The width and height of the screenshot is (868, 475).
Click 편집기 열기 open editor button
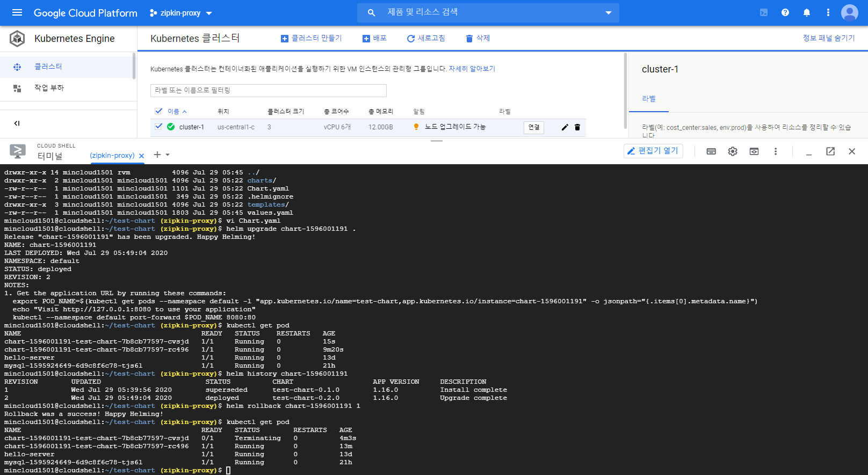pyautogui.click(x=653, y=151)
